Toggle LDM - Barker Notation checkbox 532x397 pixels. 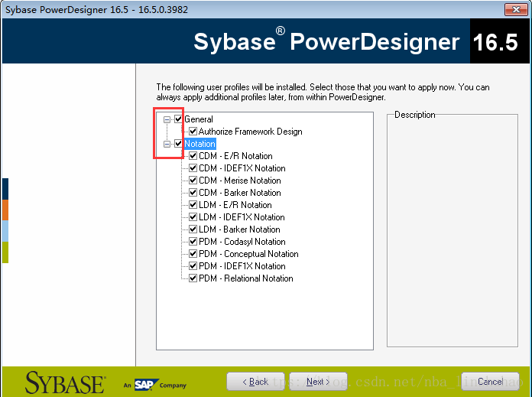[x=193, y=229]
